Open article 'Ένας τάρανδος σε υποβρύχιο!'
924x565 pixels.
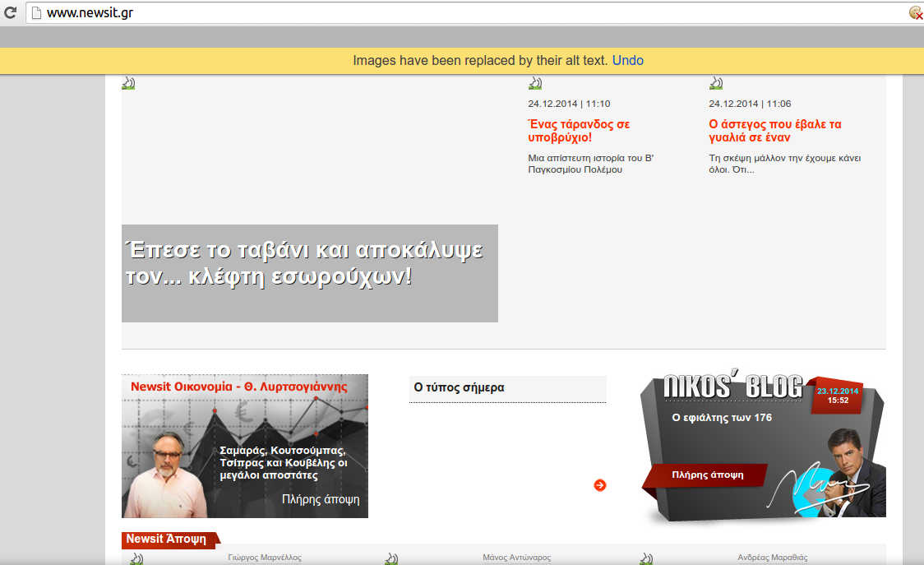[579, 131]
